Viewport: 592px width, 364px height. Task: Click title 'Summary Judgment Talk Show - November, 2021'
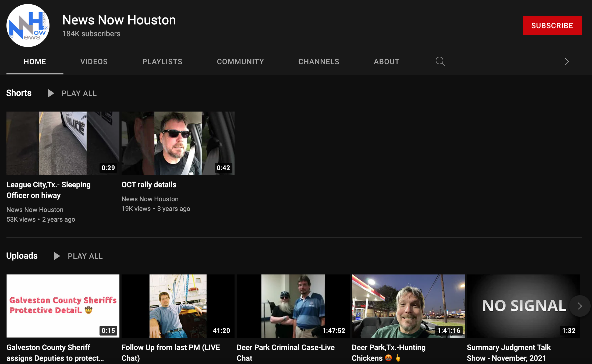[x=509, y=353]
